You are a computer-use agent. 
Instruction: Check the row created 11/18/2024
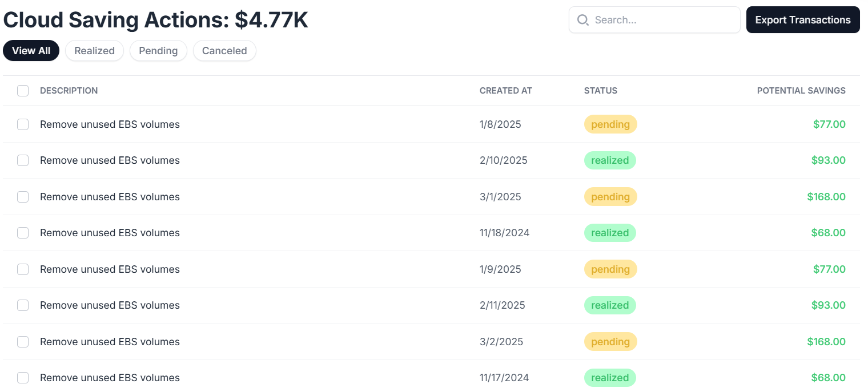coord(23,233)
